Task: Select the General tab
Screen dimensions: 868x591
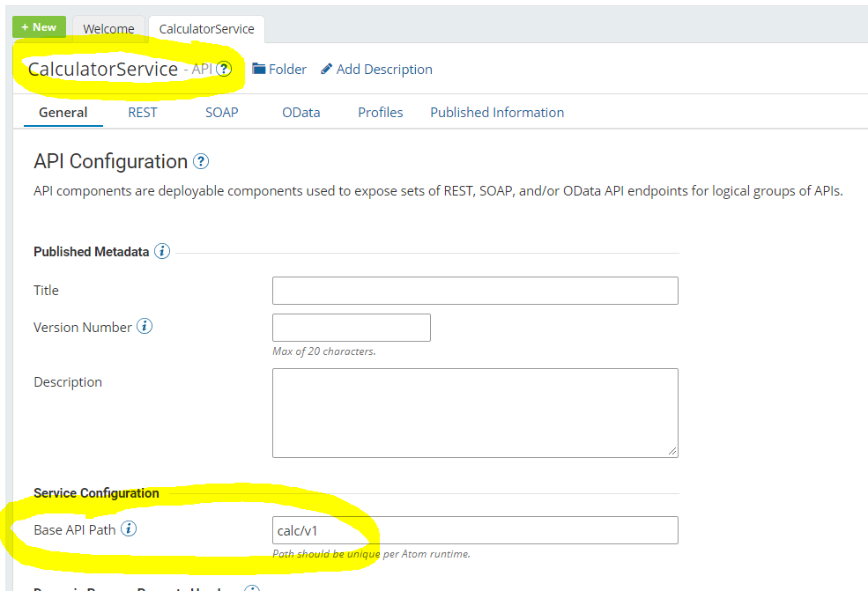Action: [x=63, y=112]
